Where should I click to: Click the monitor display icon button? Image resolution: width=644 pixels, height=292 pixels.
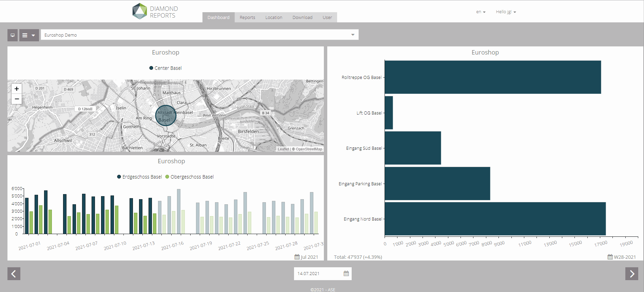[13, 35]
